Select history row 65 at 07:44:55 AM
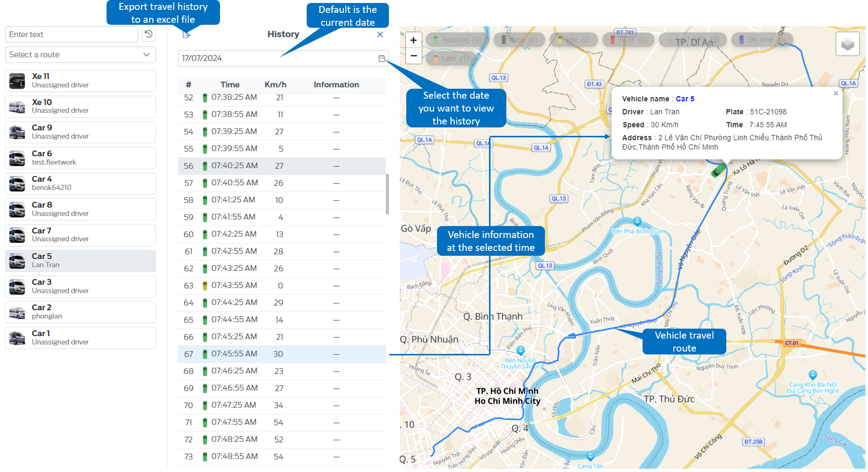This screenshot has width=868, height=472. pos(282,320)
